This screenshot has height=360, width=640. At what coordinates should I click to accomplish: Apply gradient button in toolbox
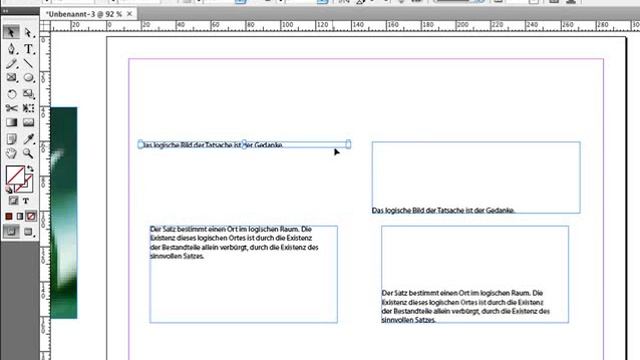pyautogui.click(x=20, y=216)
